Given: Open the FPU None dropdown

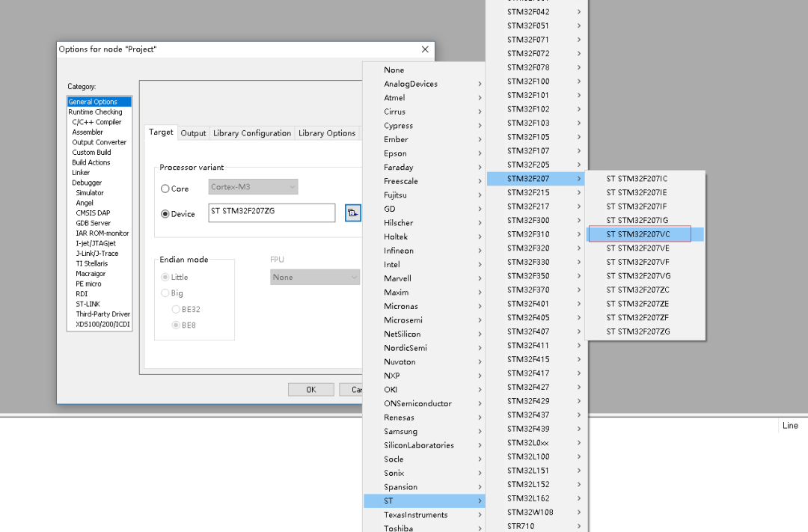Looking at the screenshot, I should (x=315, y=278).
